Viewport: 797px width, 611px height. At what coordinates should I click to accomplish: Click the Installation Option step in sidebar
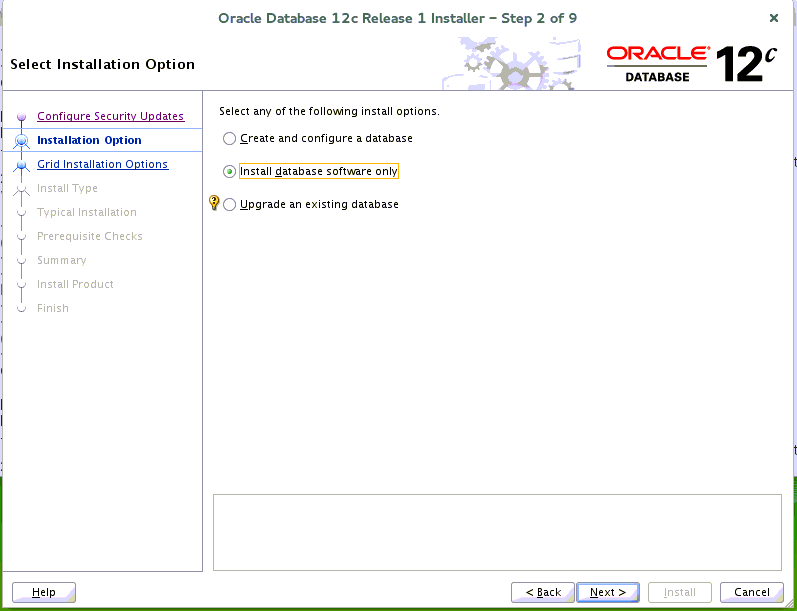[89, 140]
